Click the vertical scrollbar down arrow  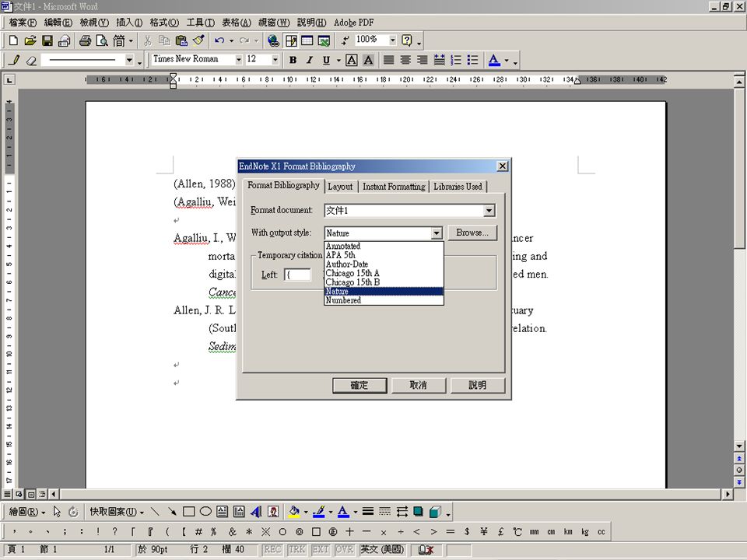tap(739, 446)
